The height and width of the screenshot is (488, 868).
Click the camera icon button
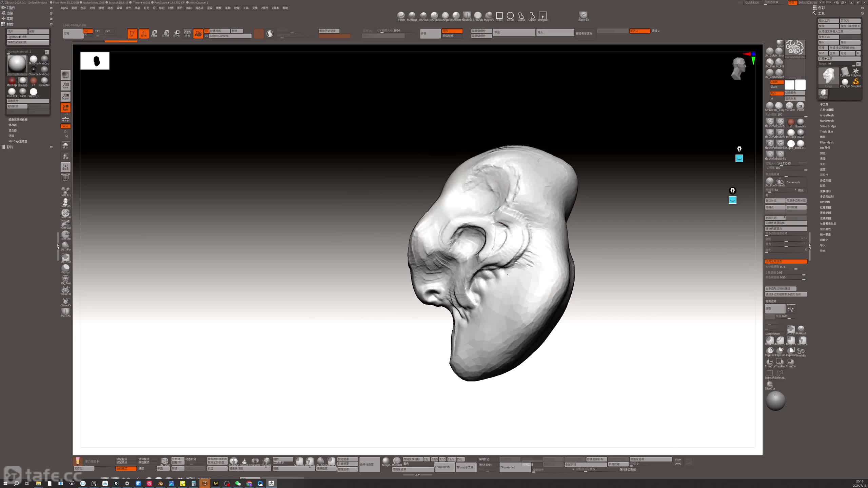(x=198, y=33)
